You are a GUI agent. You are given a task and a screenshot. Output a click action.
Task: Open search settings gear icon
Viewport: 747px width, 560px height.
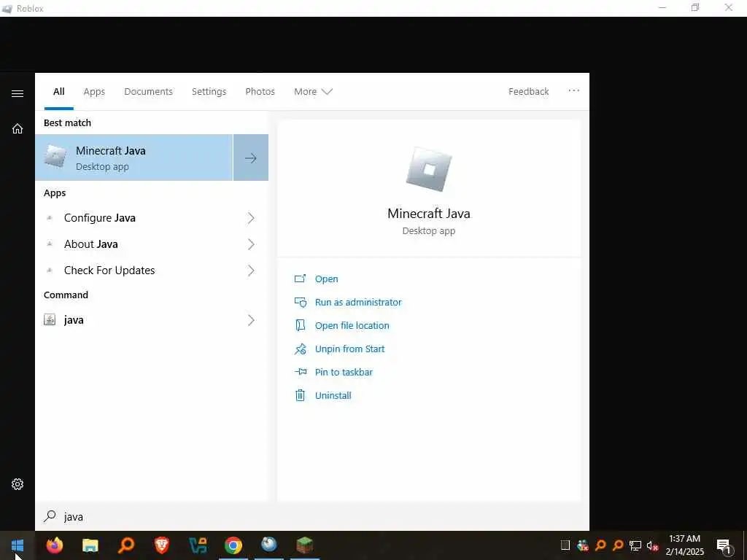click(x=18, y=484)
